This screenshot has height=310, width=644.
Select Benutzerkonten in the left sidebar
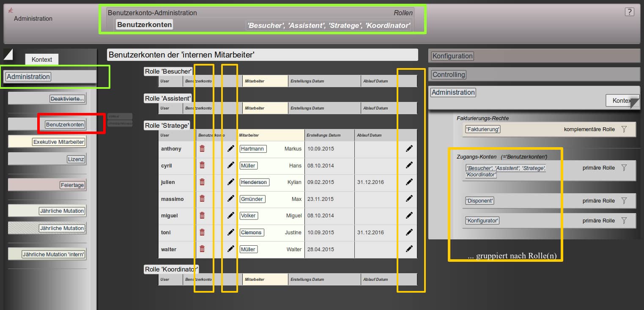click(x=65, y=125)
